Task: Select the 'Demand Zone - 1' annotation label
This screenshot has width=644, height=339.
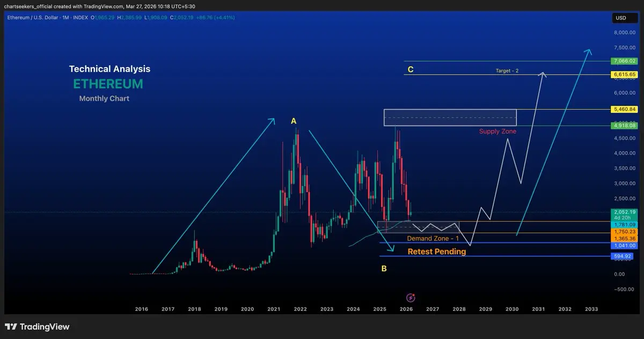Action: pos(433,238)
